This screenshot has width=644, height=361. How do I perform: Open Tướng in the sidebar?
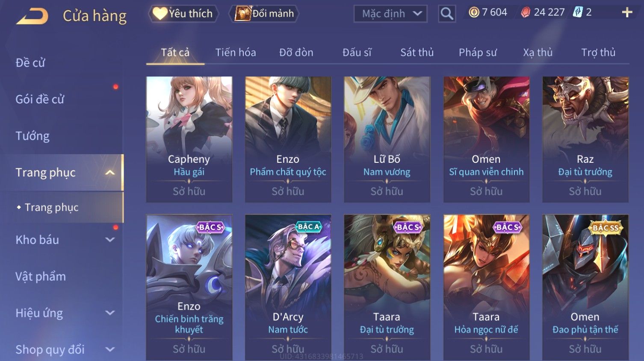pyautogui.click(x=32, y=136)
